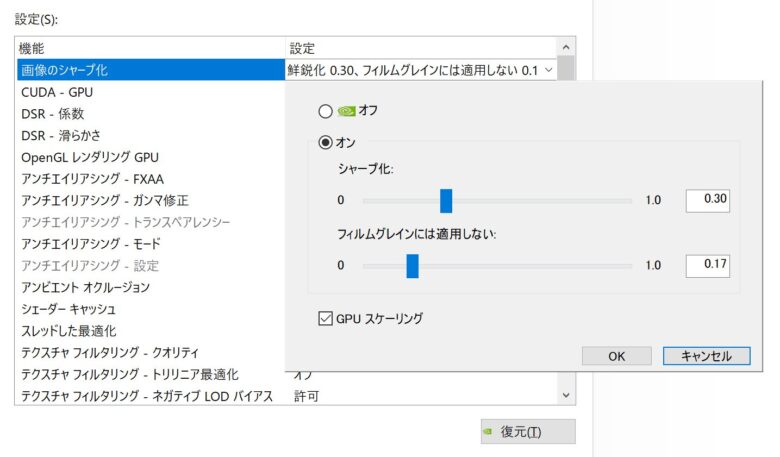Click the シャープ化 slider handle

coord(446,201)
